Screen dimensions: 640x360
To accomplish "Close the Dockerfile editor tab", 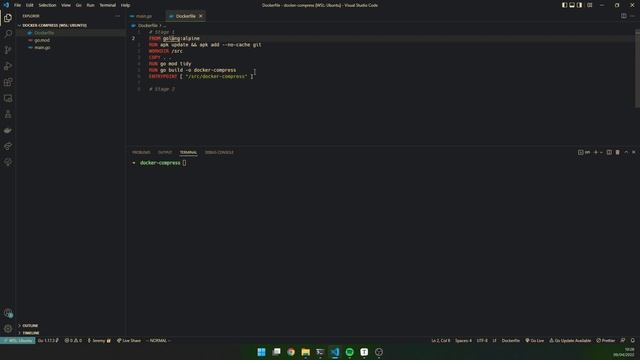I will [200, 16].
